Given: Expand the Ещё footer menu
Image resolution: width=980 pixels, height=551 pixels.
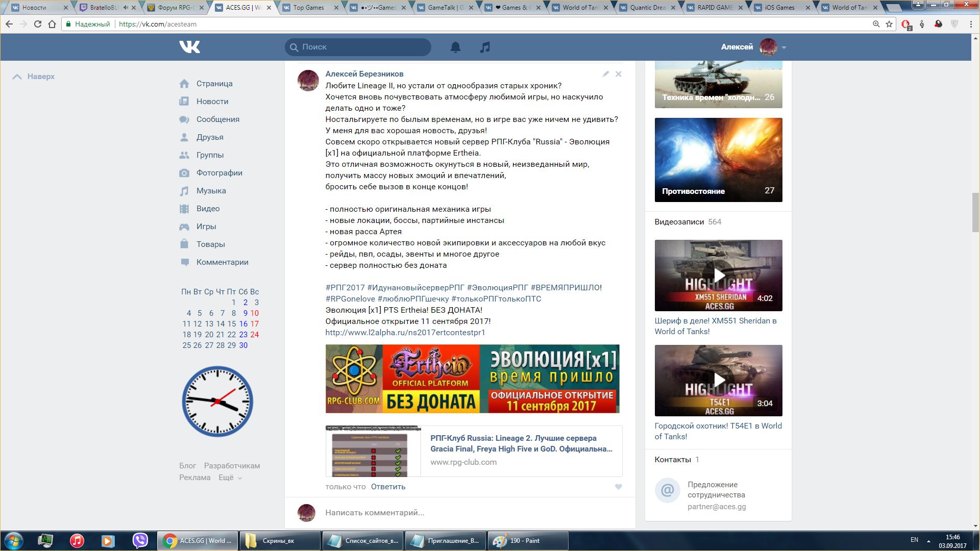Looking at the screenshot, I should (x=230, y=478).
